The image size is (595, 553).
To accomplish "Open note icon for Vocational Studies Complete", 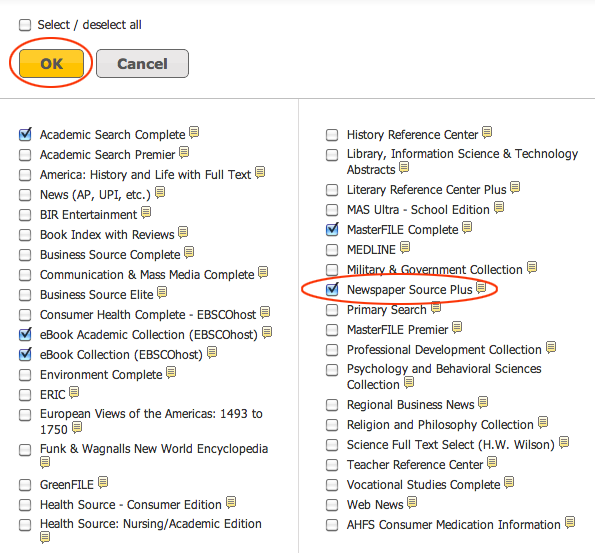I will click(x=509, y=482).
